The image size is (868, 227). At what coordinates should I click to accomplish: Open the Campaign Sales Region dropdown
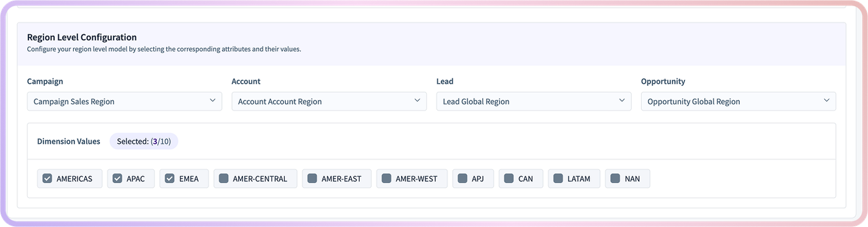125,101
